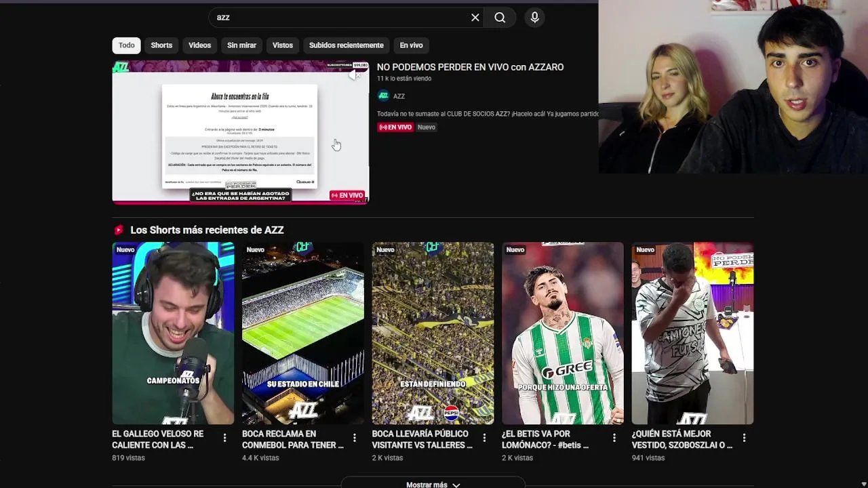Open '¿EL BETIS VA POR LOMÓNACO?' short title
This screenshot has height=488, width=868.
pos(545,439)
